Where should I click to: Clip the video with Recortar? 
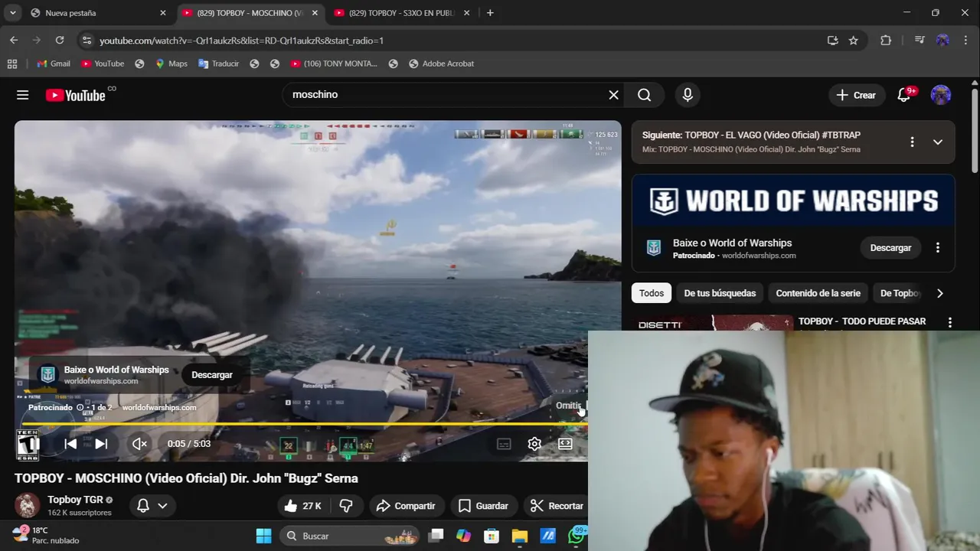[557, 506]
